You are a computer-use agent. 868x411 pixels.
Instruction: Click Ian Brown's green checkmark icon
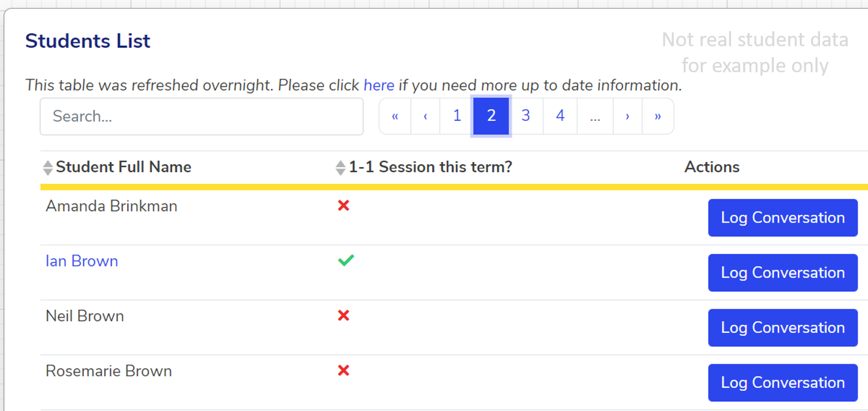point(346,261)
